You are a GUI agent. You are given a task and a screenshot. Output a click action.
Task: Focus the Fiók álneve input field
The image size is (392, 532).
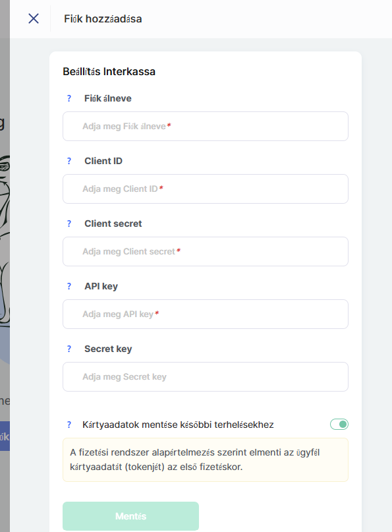point(206,126)
